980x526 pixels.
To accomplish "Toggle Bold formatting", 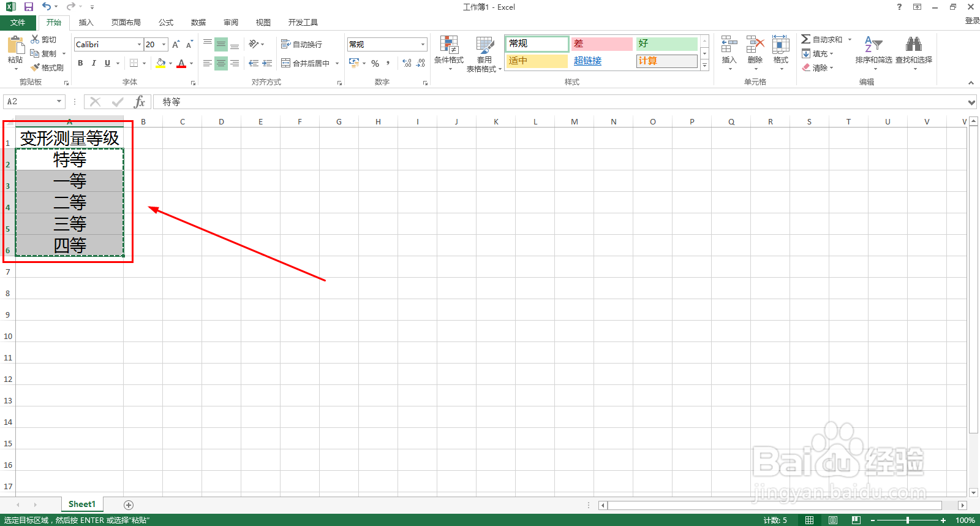I will [80, 63].
